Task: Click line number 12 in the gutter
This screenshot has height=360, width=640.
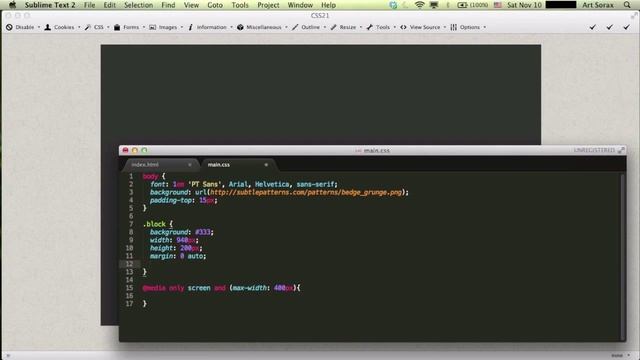Action: [129, 264]
